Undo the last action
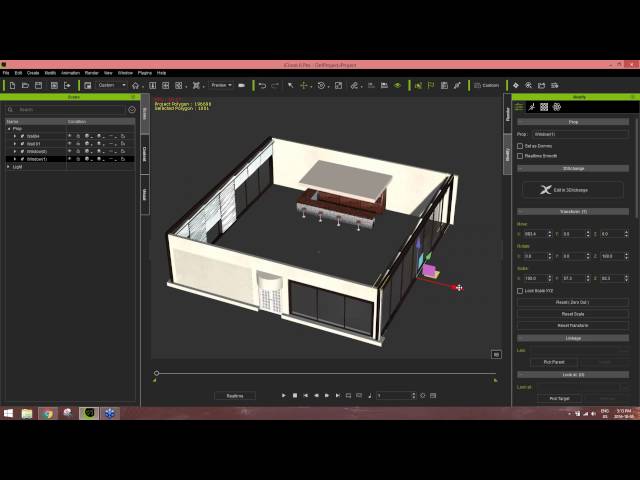Viewport: 640px width, 480px height. (x=262, y=85)
